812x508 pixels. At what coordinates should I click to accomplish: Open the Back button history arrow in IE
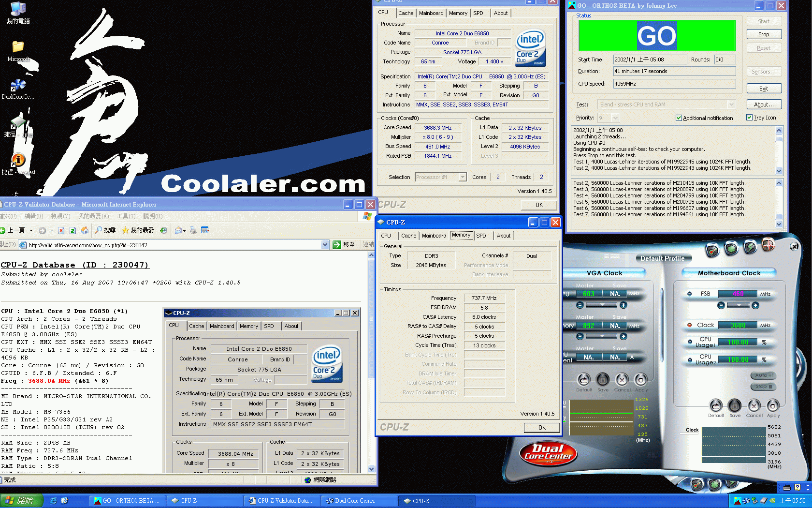click(31, 230)
